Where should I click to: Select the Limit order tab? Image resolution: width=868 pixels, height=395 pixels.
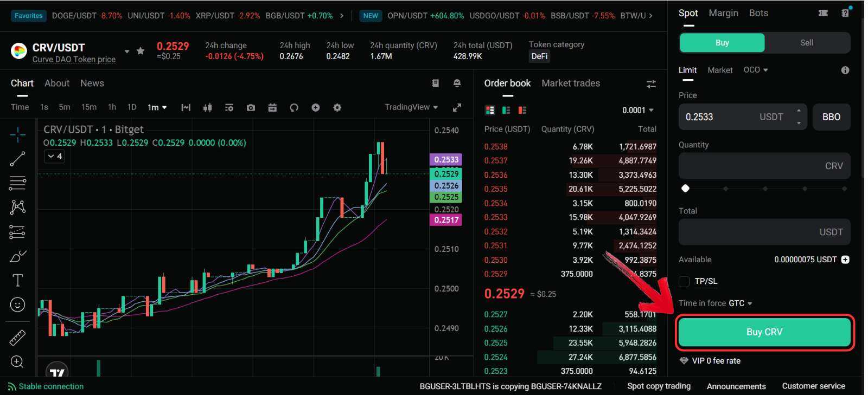pos(687,70)
